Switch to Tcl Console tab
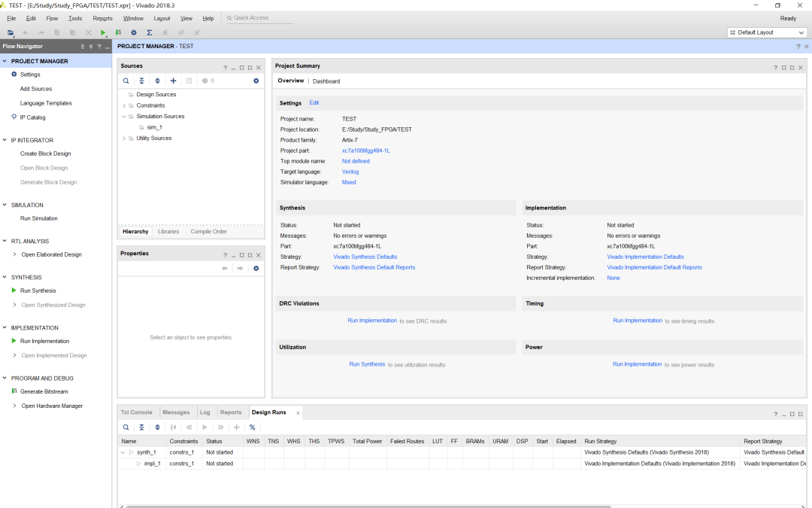 [137, 412]
